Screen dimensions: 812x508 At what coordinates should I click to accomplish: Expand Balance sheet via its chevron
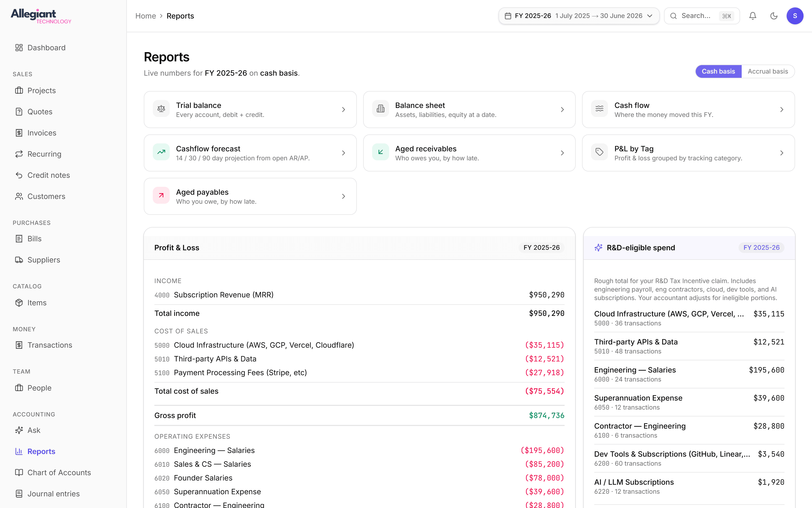click(562, 110)
